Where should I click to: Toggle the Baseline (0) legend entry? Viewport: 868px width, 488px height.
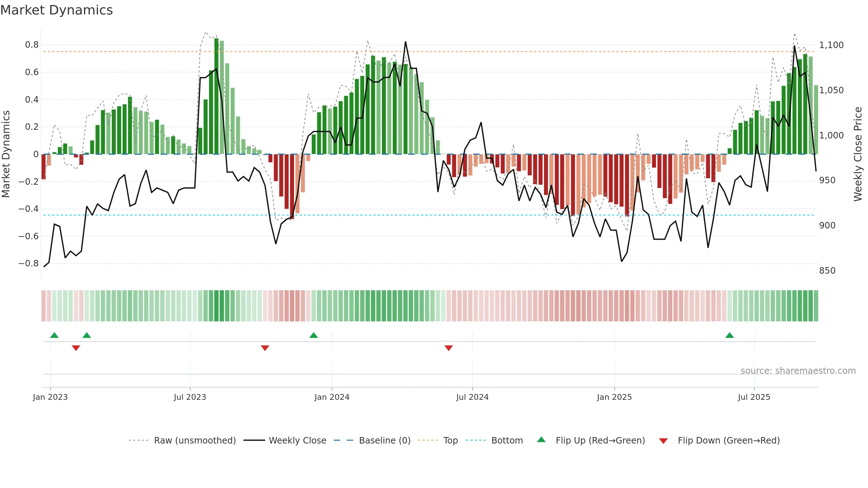coord(372,440)
